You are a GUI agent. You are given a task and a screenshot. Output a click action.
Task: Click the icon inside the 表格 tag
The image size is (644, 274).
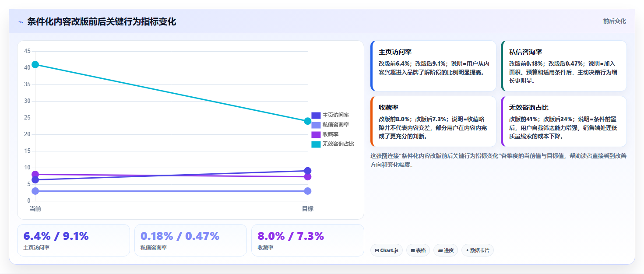(413, 251)
